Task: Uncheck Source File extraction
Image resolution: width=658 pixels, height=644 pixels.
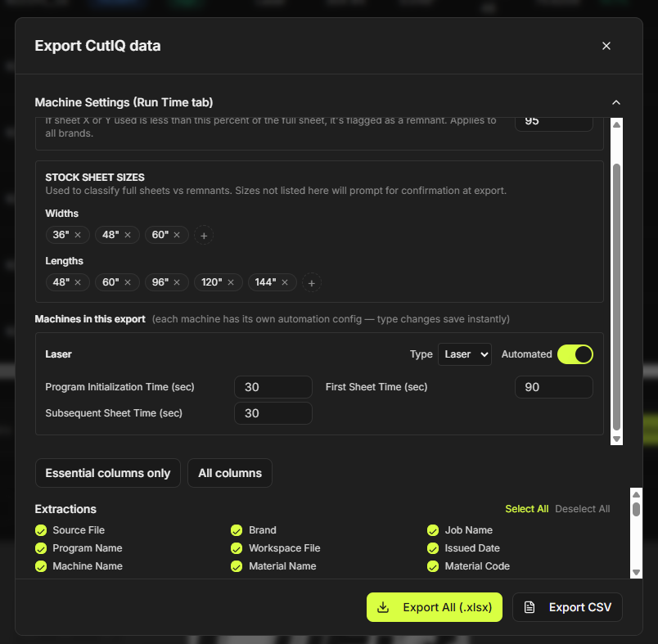Action: (41, 530)
